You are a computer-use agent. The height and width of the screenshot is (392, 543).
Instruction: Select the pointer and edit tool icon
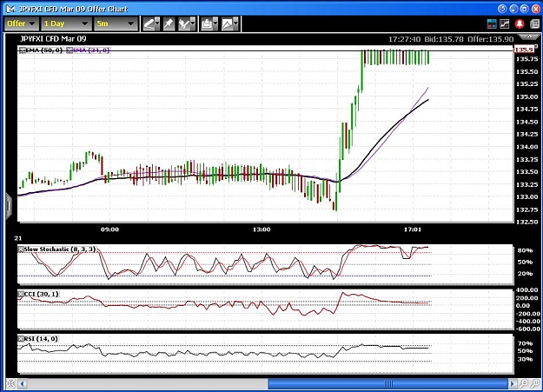pos(183,24)
